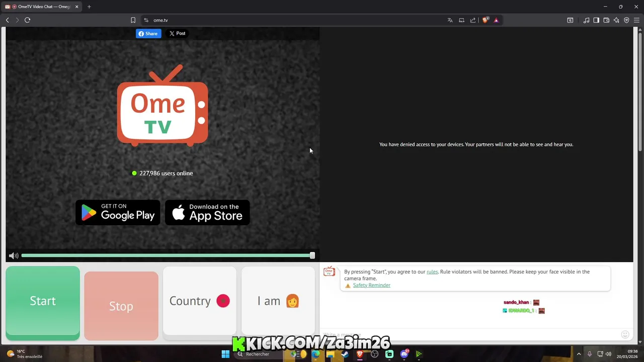Click the OmeTV avatar in chat notice
The width and height of the screenshot is (644, 362).
click(330, 272)
